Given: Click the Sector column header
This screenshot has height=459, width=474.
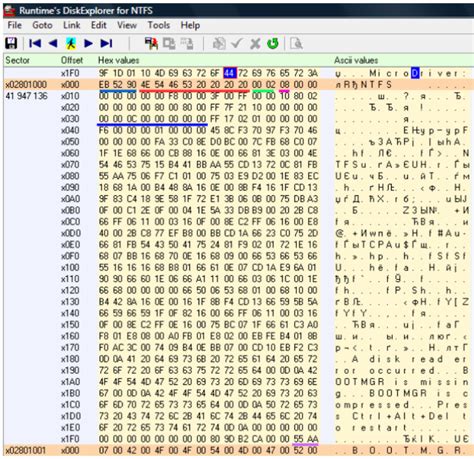Looking at the screenshot, I should pos(17,60).
